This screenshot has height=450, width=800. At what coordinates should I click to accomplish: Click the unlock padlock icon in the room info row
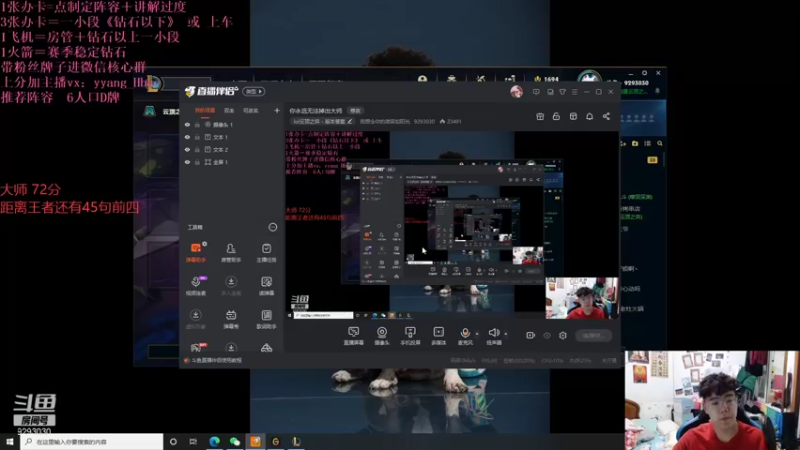[556, 116]
